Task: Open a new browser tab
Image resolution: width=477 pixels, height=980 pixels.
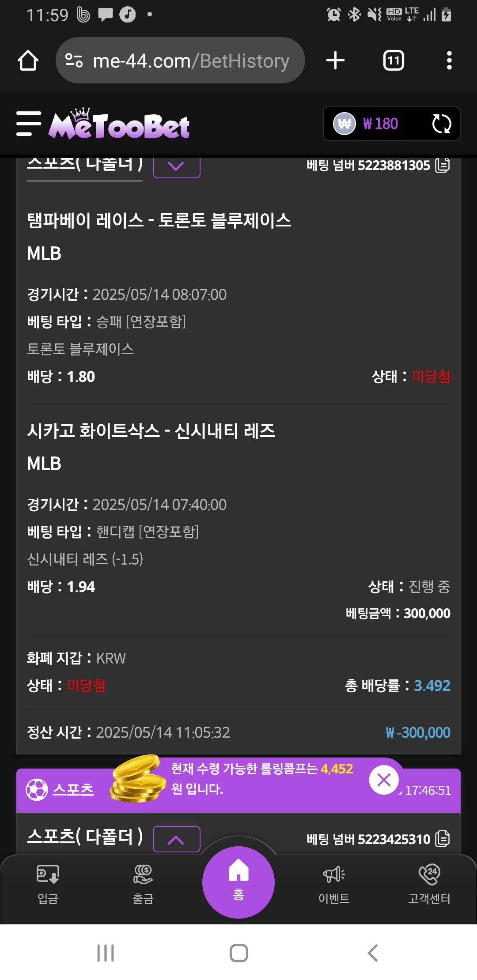Action: 335,60
